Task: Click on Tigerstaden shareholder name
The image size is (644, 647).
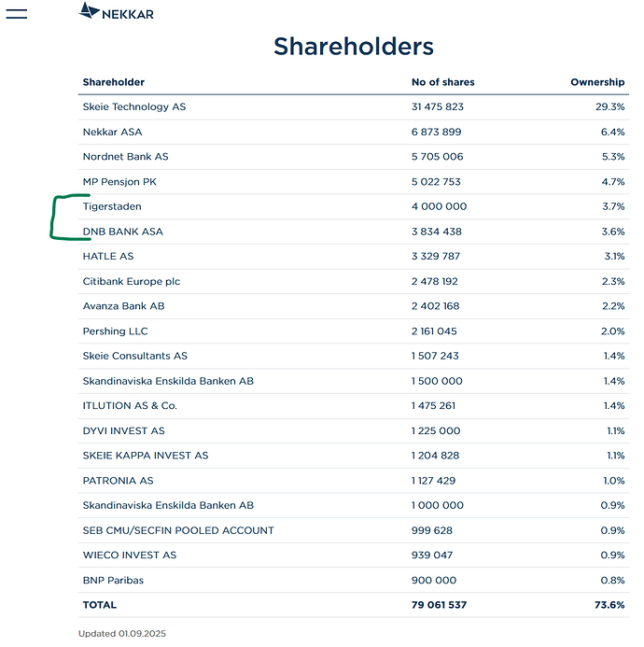Action: (x=112, y=206)
